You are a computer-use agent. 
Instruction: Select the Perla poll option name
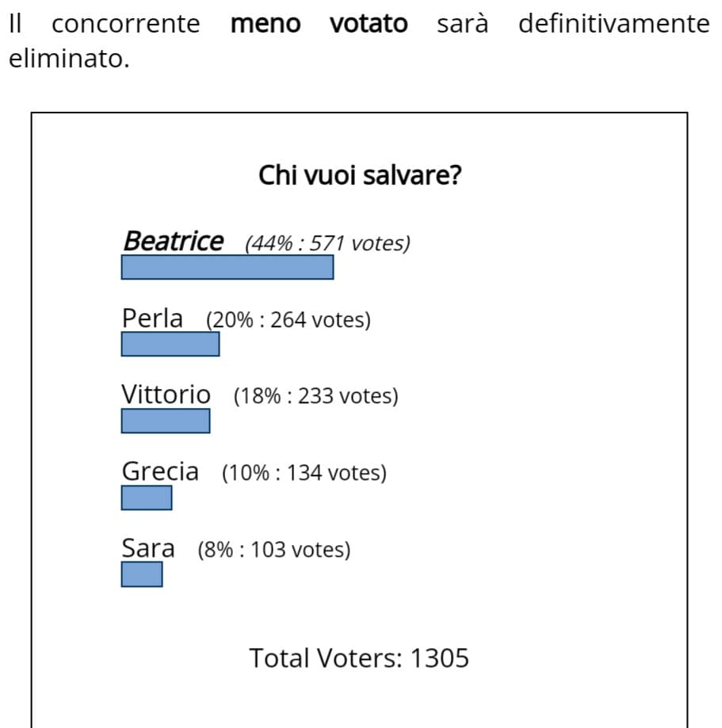(x=152, y=318)
